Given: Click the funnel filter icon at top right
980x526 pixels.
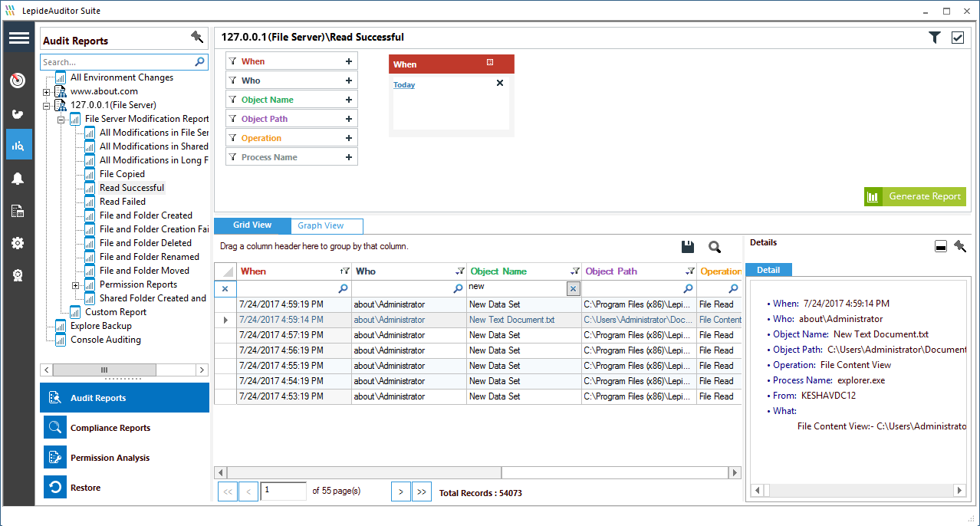Looking at the screenshot, I should [x=935, y=37].
